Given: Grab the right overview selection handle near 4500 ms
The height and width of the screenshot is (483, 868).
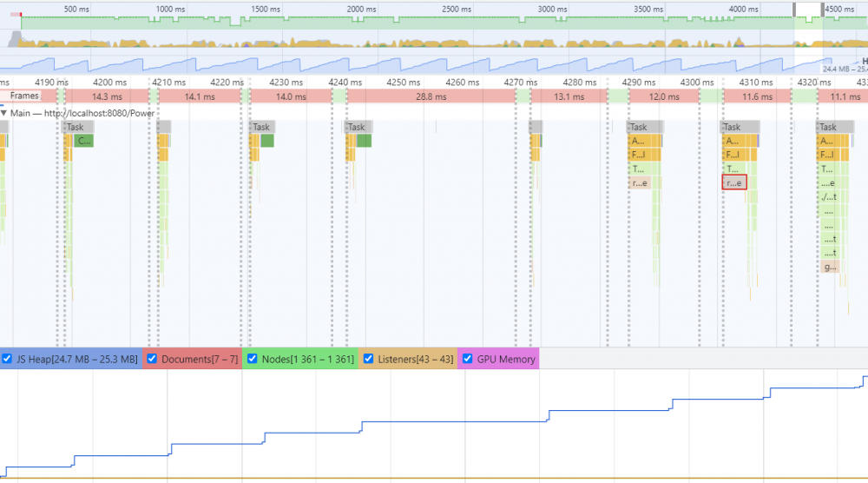Looking at the screenshot, I should [823, 10].
